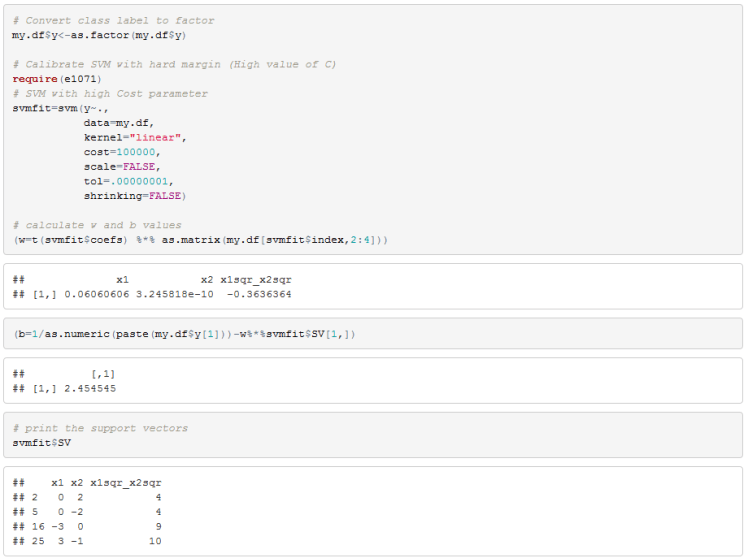
Task: Click the data=my.df argument
Action: tap(123, 122)
